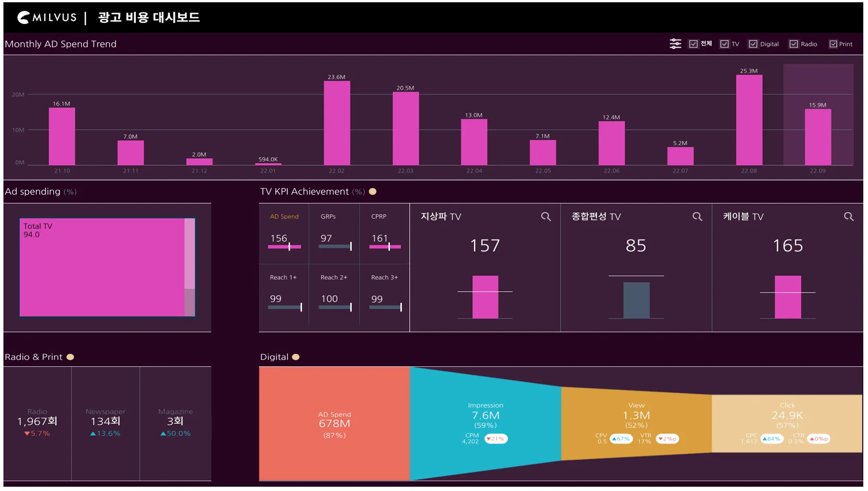Click the Milvus logo in the header

coord(47,18)
